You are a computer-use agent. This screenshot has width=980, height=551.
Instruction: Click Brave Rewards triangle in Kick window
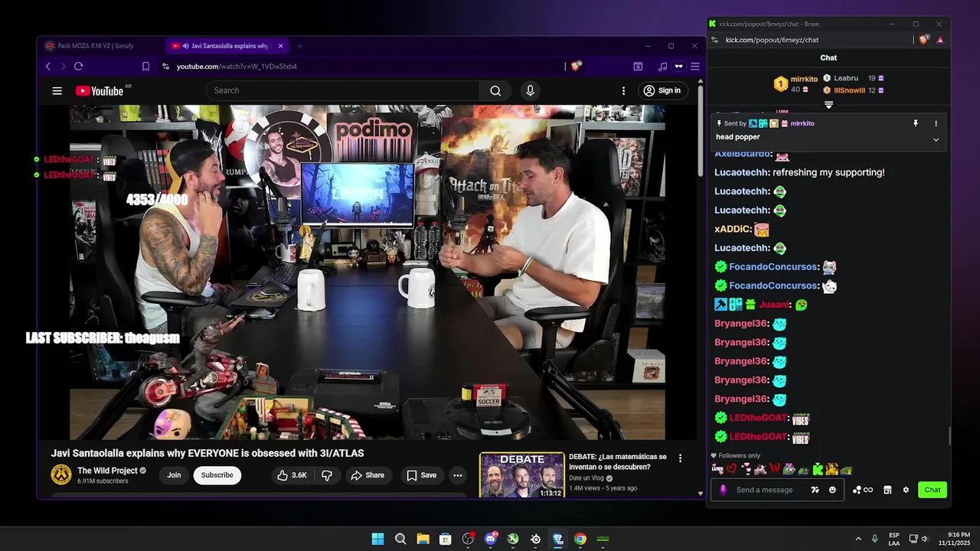pos(940,40)
